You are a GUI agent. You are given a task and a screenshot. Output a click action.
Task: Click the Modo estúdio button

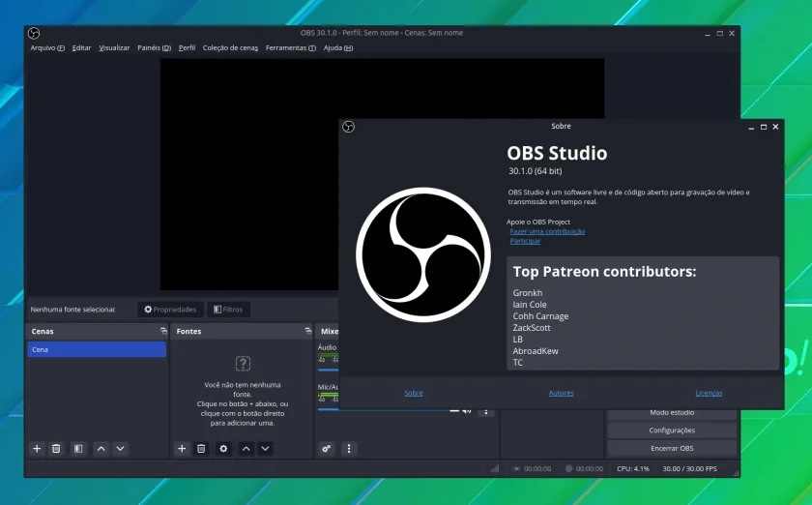coord(672,413)
